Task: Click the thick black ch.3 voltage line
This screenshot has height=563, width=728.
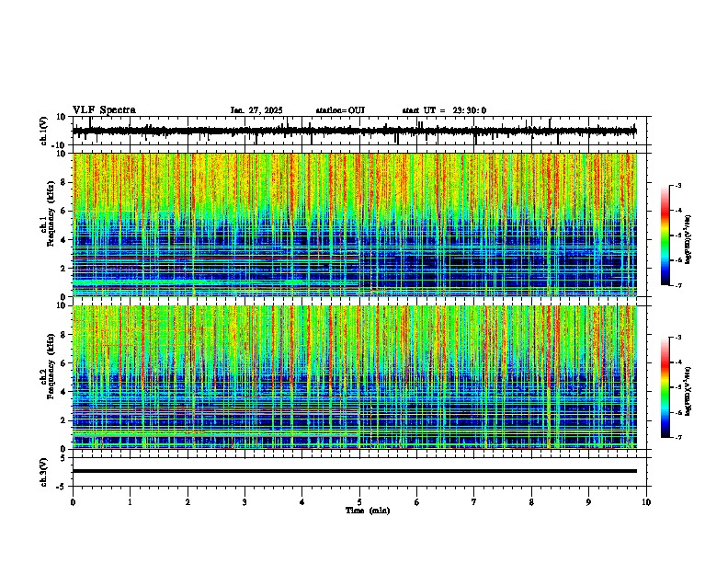Action: 354,471
